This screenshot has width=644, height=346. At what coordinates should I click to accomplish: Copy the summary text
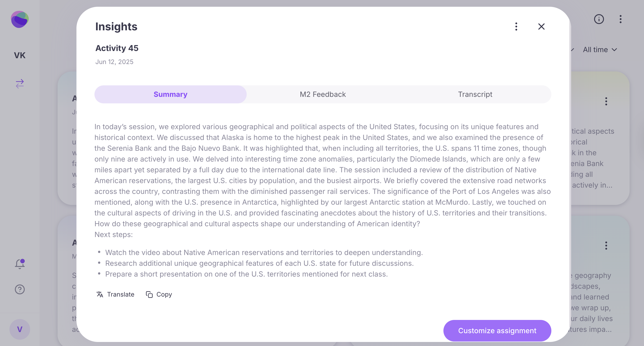[x=159, y=294]
